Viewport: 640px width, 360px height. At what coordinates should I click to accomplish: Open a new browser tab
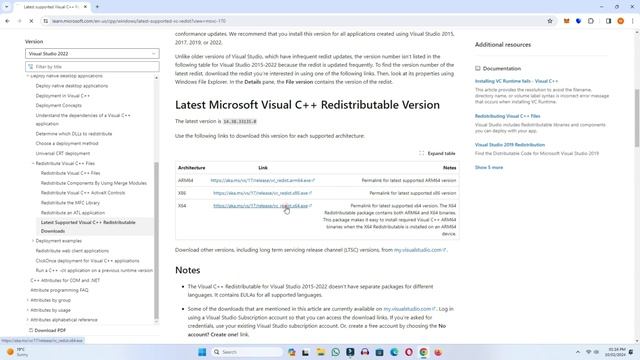(98, 7)
